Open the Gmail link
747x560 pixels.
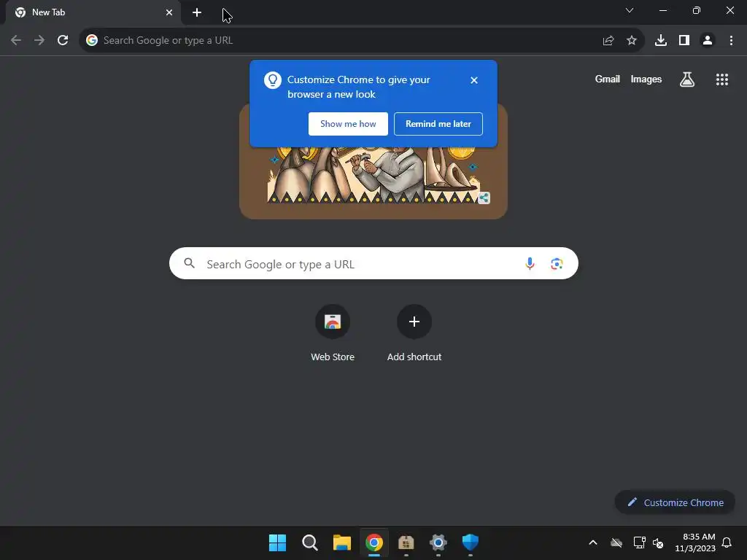coord(608,79)
